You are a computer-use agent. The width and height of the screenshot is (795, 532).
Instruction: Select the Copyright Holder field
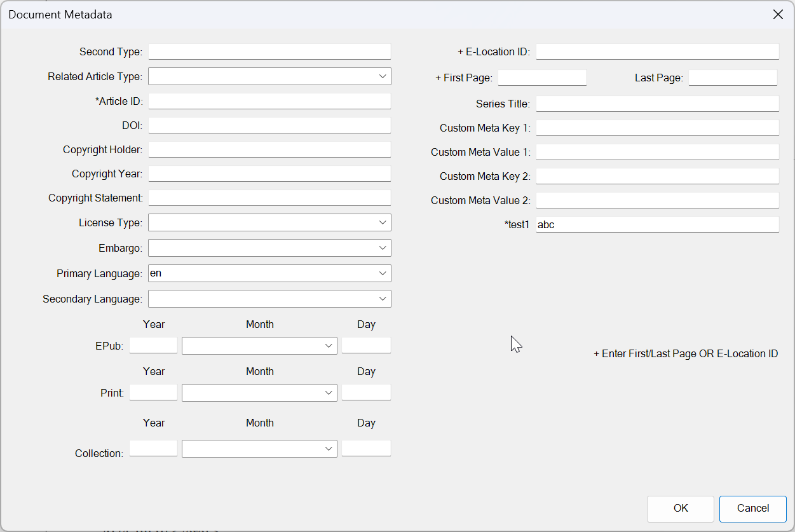point(269,149)
